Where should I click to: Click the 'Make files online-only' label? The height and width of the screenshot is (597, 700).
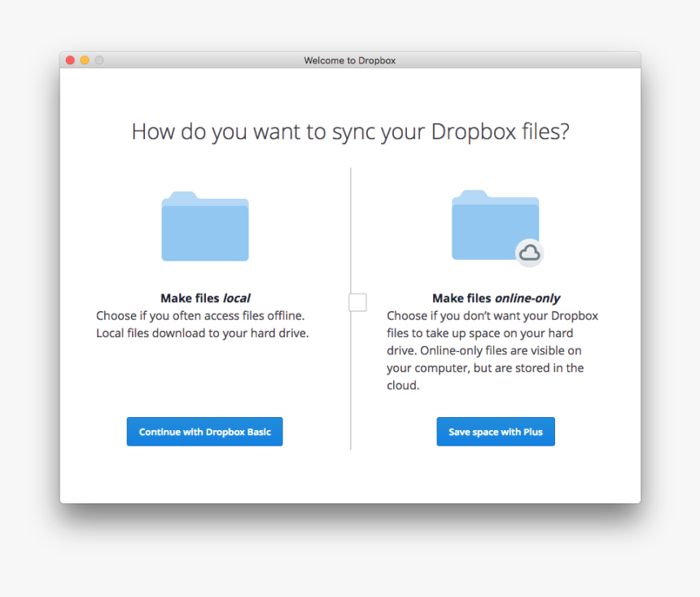click(496, 298)
